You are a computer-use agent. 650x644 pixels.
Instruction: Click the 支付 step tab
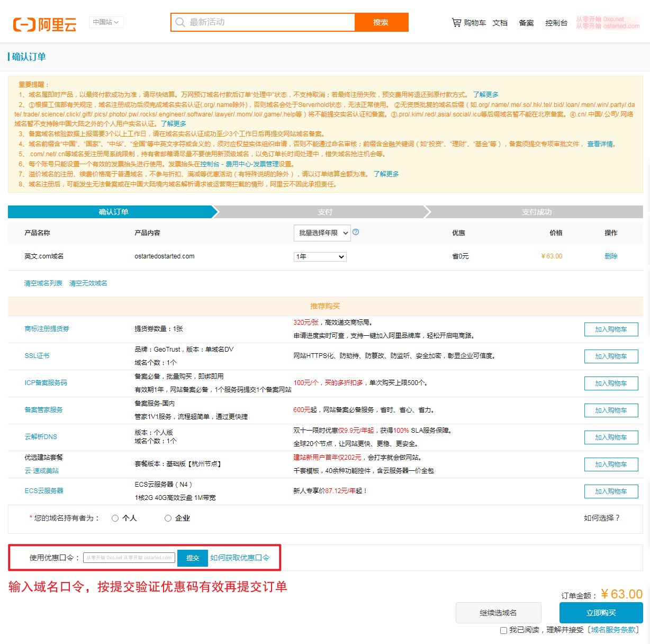point(325,212)
